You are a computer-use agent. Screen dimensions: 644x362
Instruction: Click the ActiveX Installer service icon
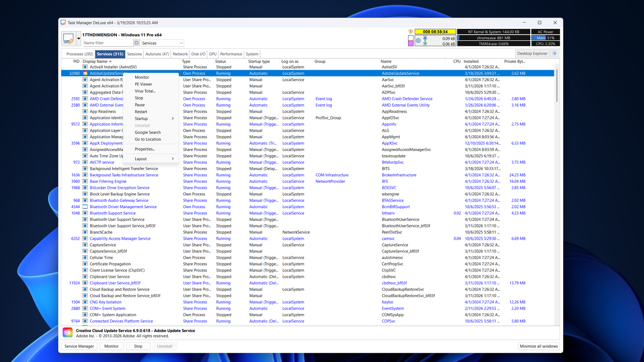(x=85, y=67)
